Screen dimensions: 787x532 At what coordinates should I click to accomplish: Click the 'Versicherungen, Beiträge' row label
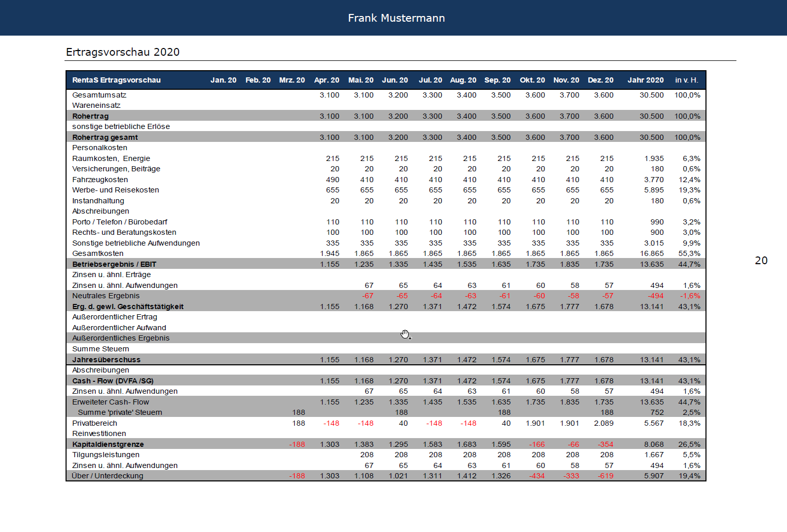pos(116,169)
